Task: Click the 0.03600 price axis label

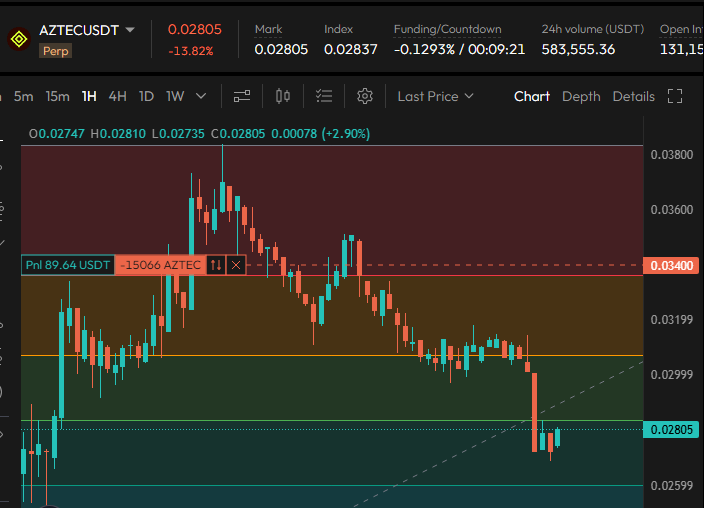Action: click(672, 210)
